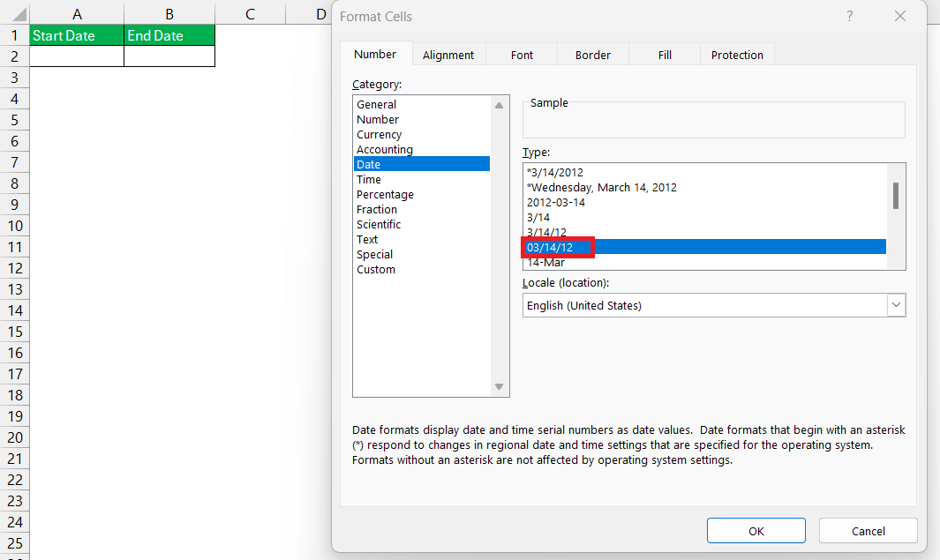Click the OK button
The image size is (940, 560).
(x=756, y=531)
